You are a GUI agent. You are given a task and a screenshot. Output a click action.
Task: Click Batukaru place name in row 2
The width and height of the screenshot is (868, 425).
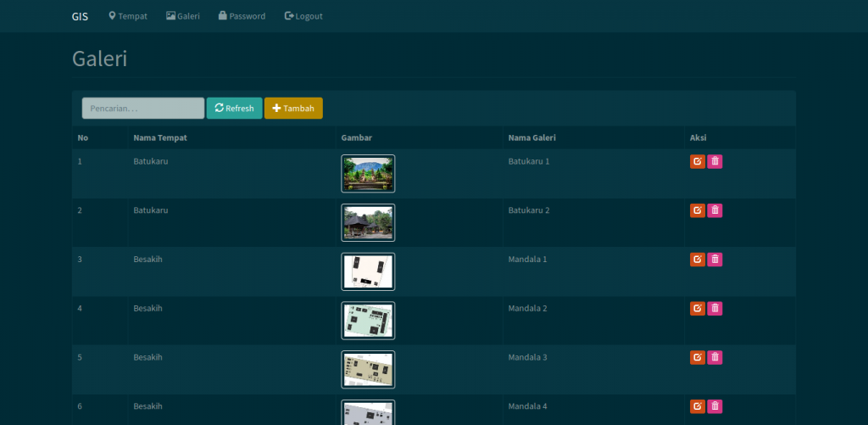click(151, 210)
